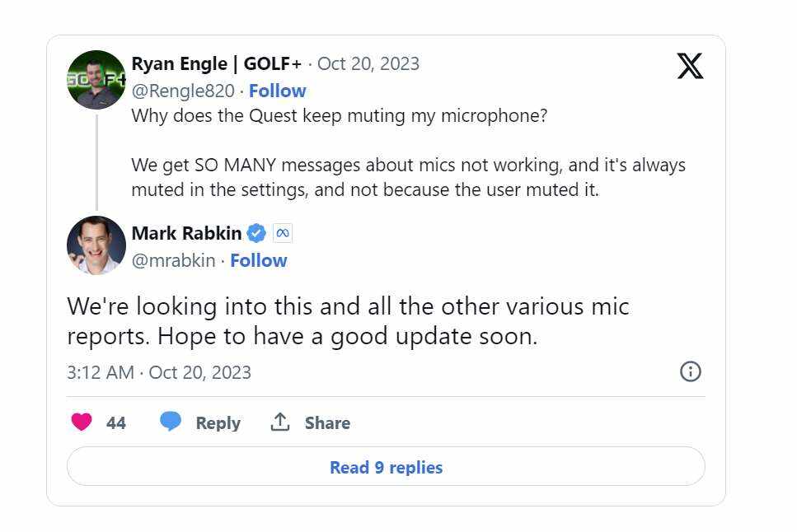Follow Ryan Engle via Follow link
The width and height of the screenshot is (797, 532).
278,91
